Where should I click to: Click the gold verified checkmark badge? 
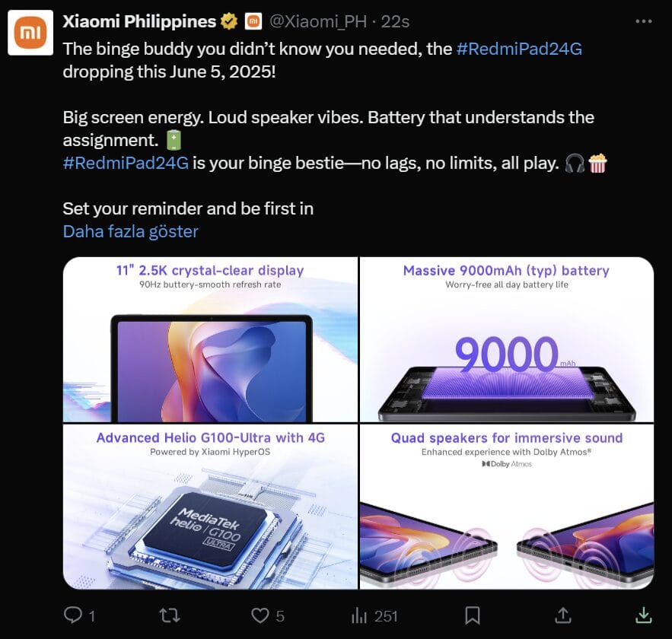[x=229, y=22]
